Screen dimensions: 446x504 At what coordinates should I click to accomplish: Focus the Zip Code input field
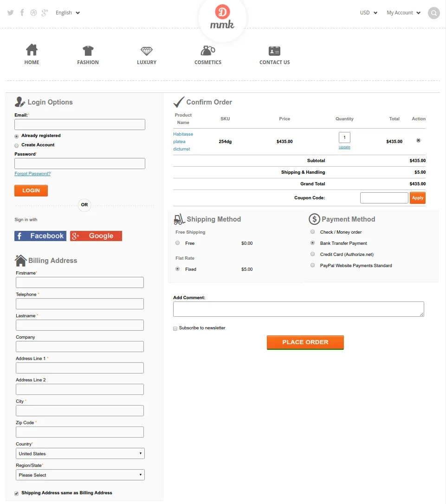pos(80,432)
